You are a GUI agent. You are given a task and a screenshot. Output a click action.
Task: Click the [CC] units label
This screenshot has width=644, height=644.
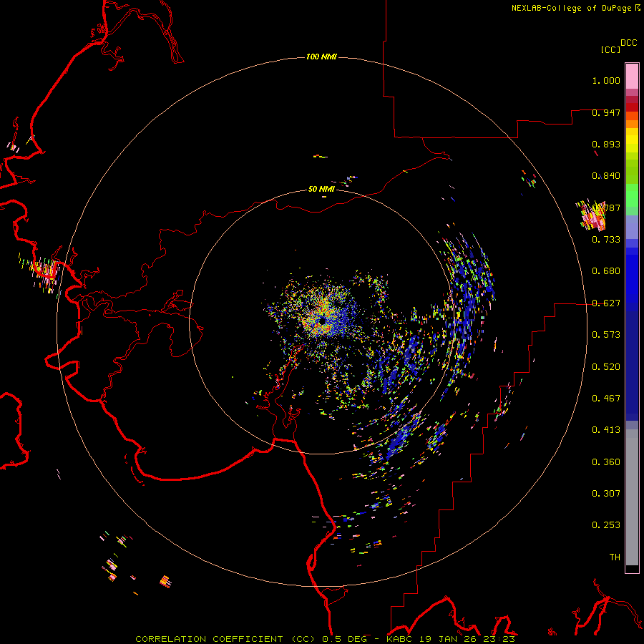(x=610, y=49)
